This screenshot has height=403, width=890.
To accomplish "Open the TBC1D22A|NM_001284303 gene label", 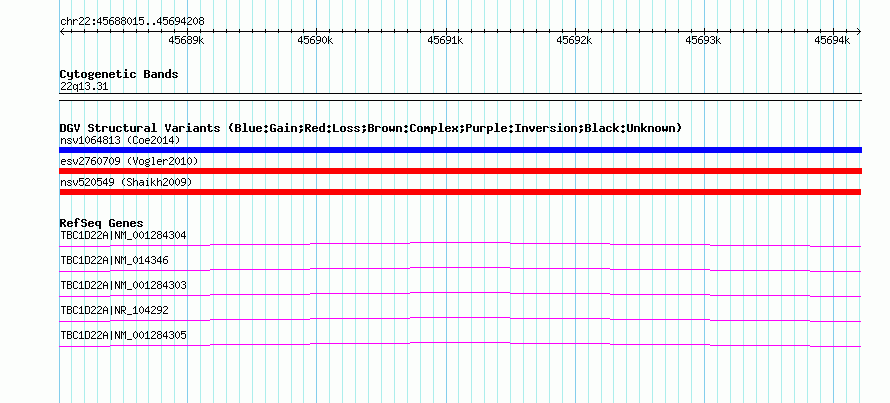I will (123, 285).
